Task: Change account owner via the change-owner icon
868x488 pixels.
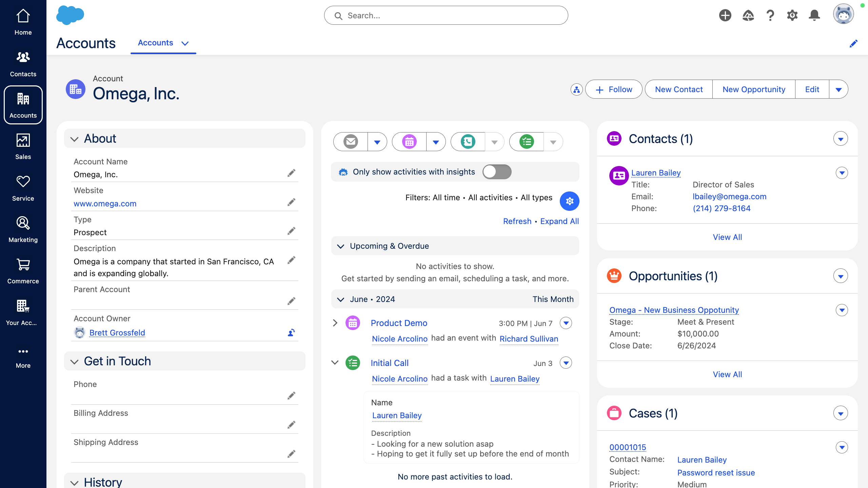Action: point(291,332)
